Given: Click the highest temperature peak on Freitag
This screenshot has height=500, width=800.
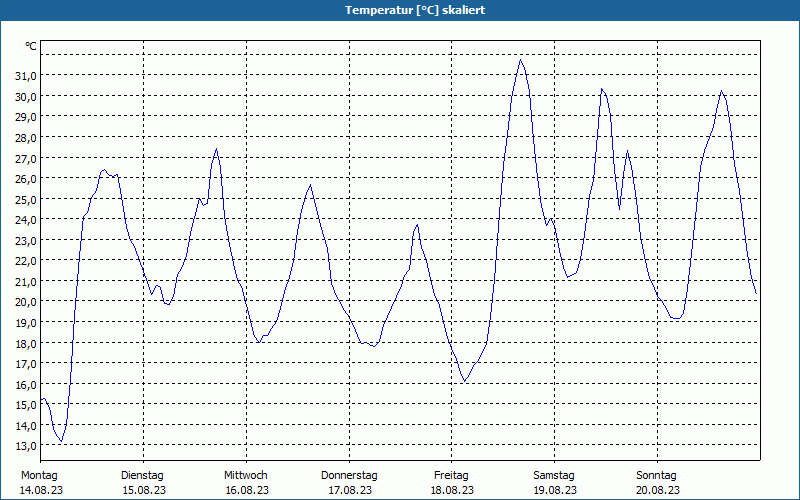Looking at the screenshot, I should 521,60.
